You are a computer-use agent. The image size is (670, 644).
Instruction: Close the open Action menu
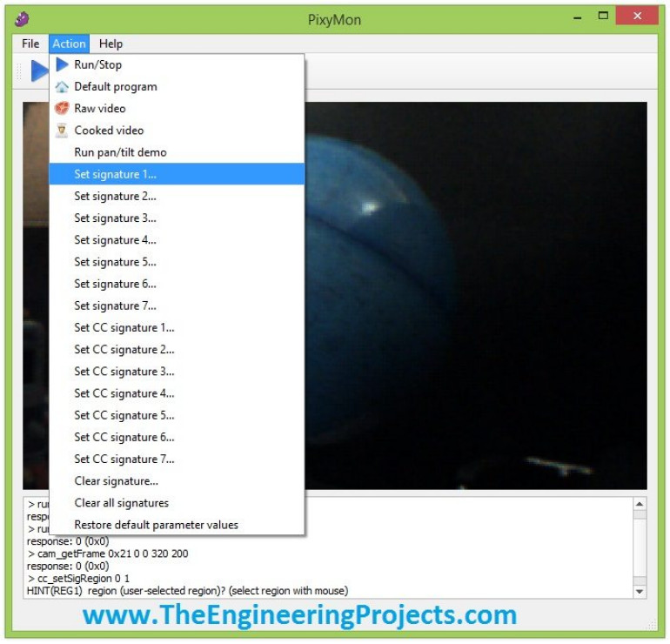pos(69,44)
